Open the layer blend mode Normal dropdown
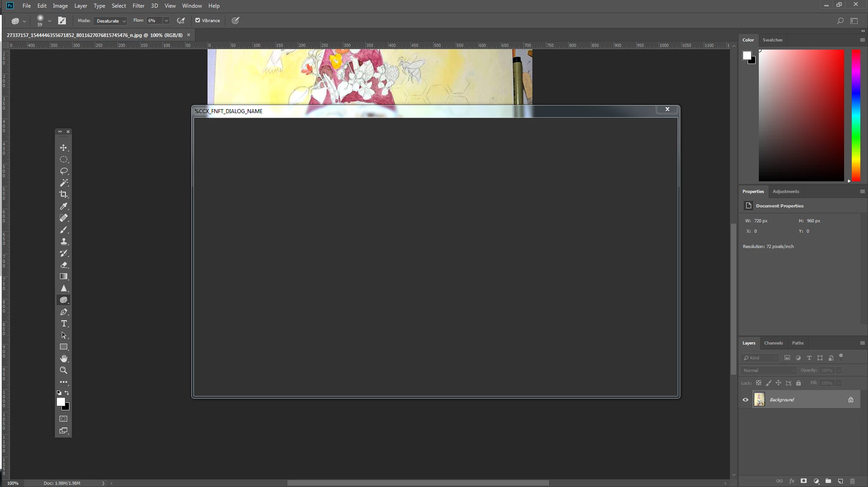868x487 pixels. click(x=769, y=370)
